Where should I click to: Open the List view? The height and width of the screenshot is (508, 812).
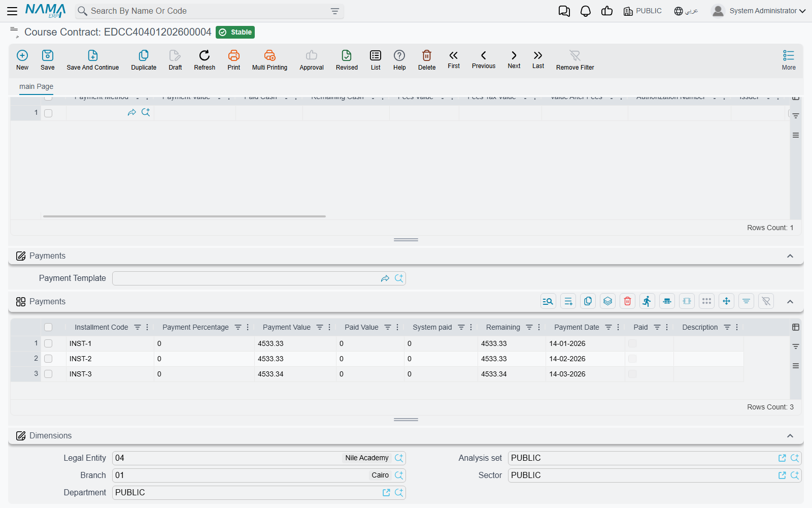376,60
